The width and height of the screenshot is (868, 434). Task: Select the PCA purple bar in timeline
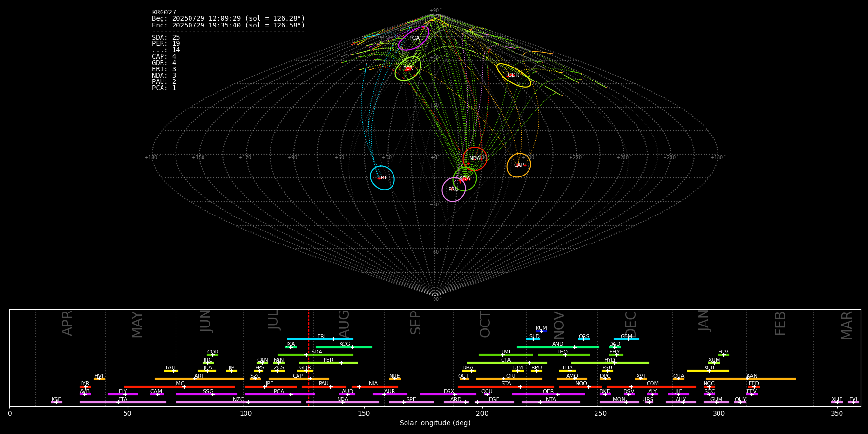pos(280,394)
